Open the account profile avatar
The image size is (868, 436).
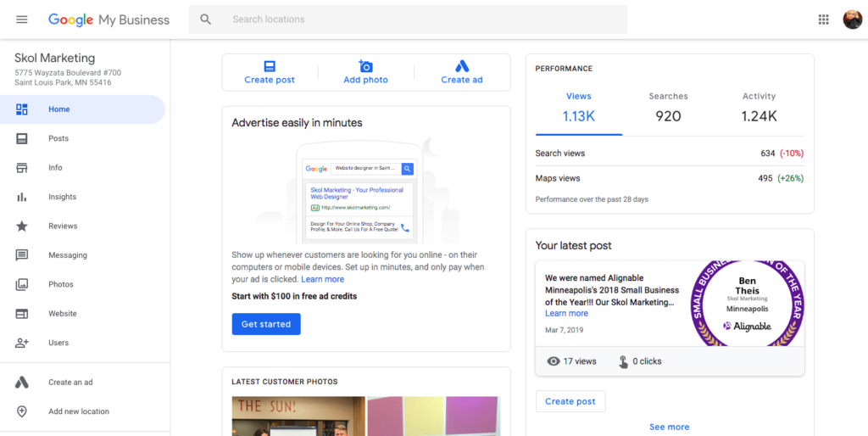tap(852, 20)
